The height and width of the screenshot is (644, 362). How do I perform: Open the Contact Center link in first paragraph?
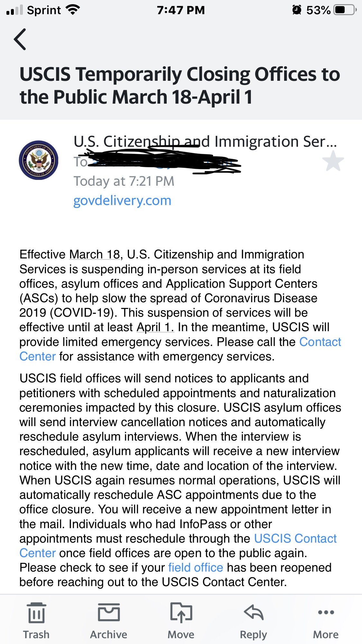[x=320, y=342]
